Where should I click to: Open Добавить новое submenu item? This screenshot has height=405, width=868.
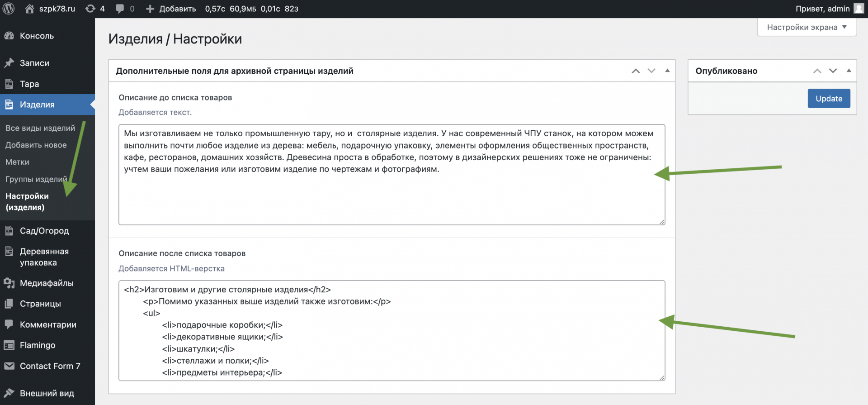36,145
